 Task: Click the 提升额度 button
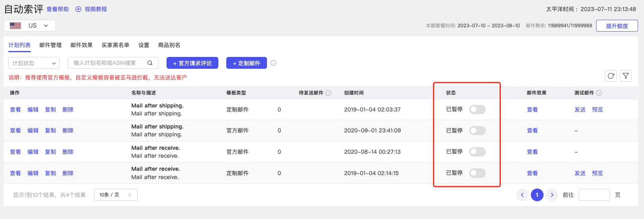pos(617,26)
